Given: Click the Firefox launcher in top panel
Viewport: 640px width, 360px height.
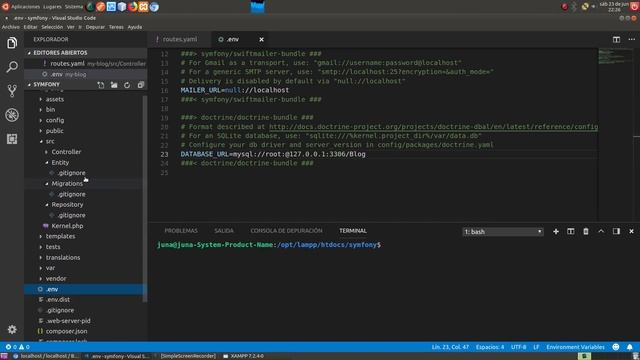Looking at the screenshot, I should 133,7.
